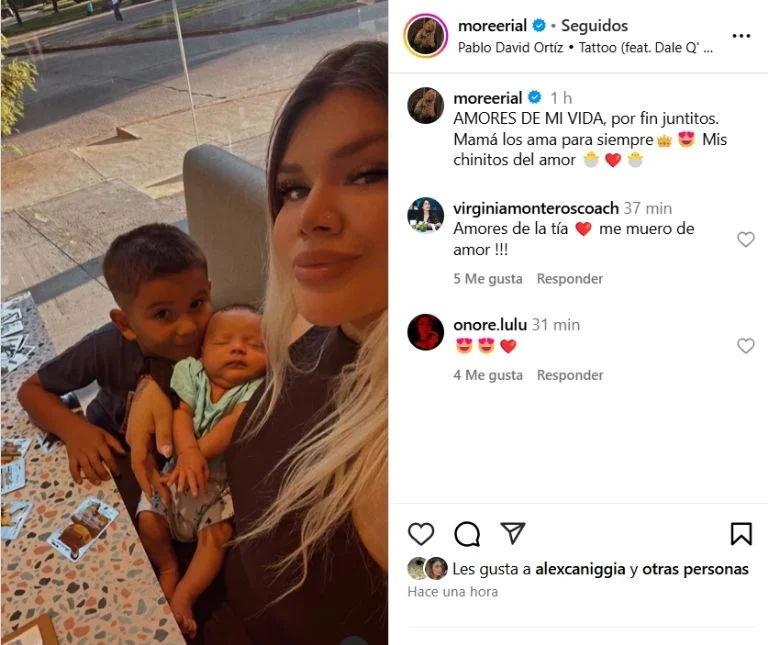Open otras personas likers list
Image resolution: width=768 pixels, height=645 pixels.
click(x=696, y=569)
